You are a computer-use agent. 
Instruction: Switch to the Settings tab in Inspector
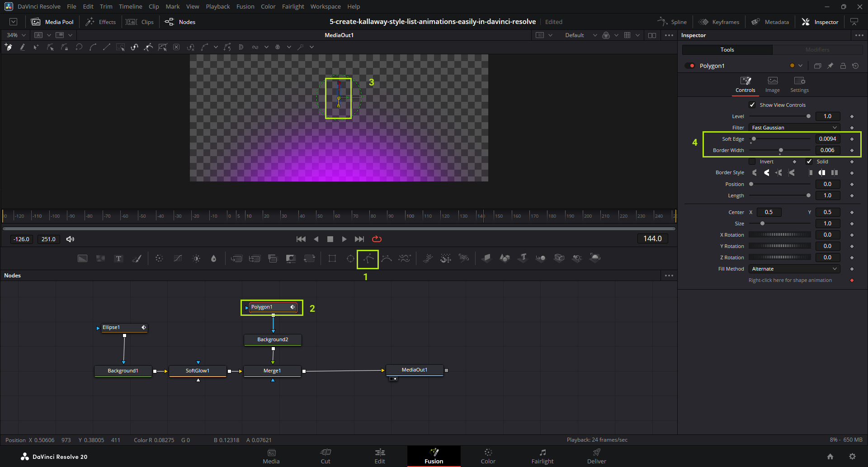799,84
